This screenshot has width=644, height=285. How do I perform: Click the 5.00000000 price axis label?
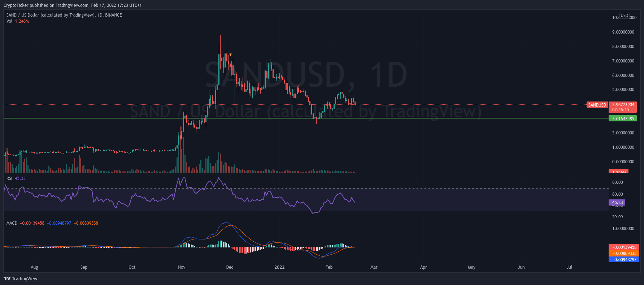[x=623, y=90]
